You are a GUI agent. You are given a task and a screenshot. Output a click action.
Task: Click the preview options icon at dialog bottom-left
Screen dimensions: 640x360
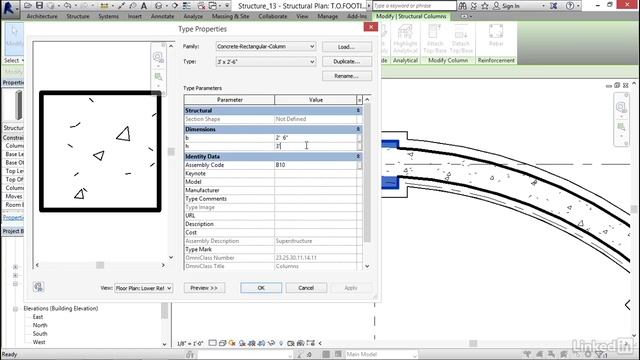coord(38,287)
